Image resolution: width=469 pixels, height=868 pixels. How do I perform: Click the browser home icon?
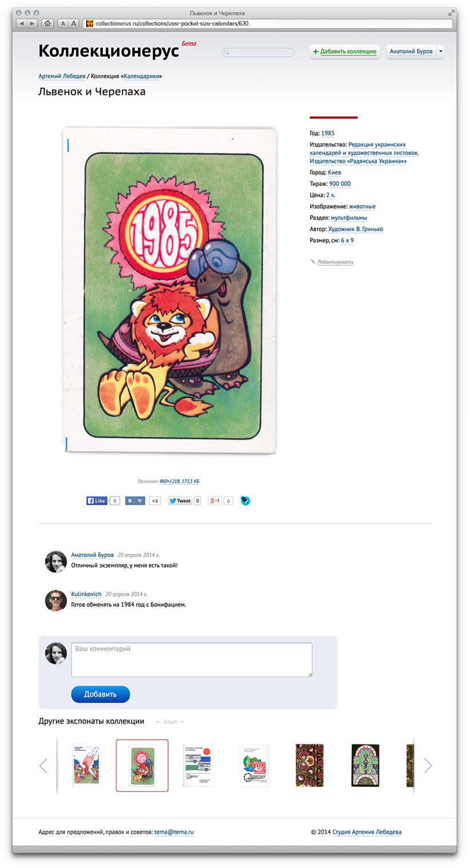tap(47, 23)
